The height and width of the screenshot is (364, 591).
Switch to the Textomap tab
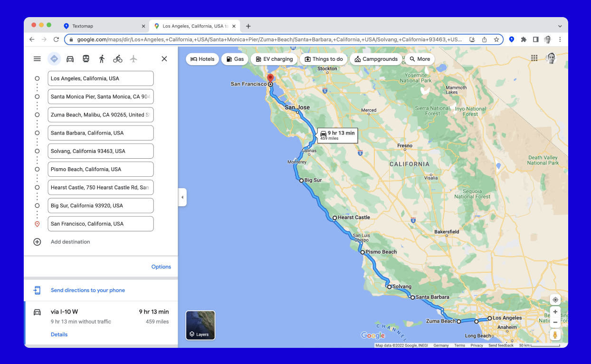tap(105, 26)
